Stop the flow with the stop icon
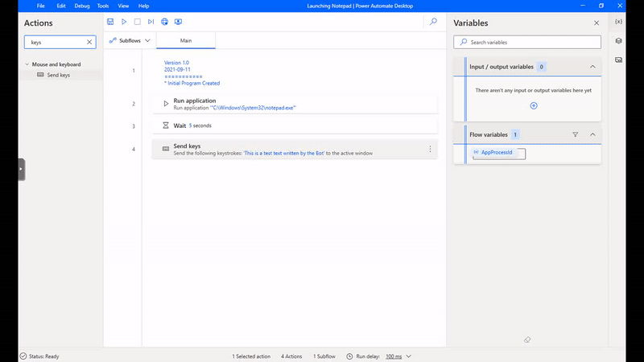Screen dimensions: 644x362 pos(137,22)
